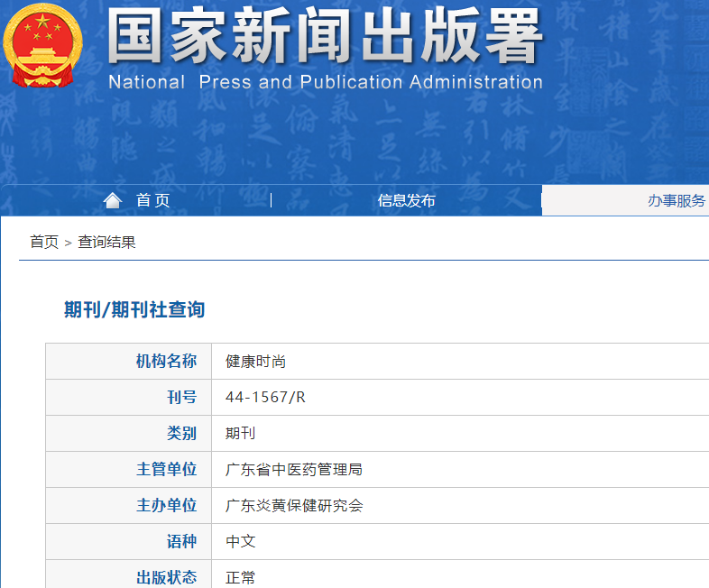Open the 办事服务 navigation tab

[677, 200]
